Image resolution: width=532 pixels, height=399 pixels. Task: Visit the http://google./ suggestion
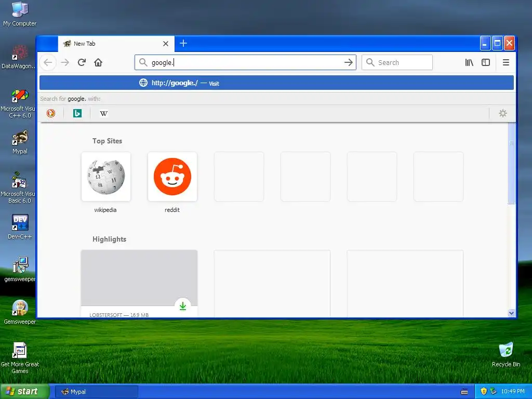[276, 83]
